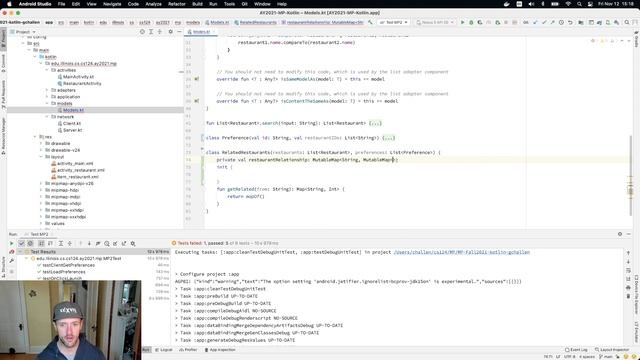The height and width of the screenshot is (360, 640).
Task: Toggle show ignored tests filter
Action: [x=30, y=243]
